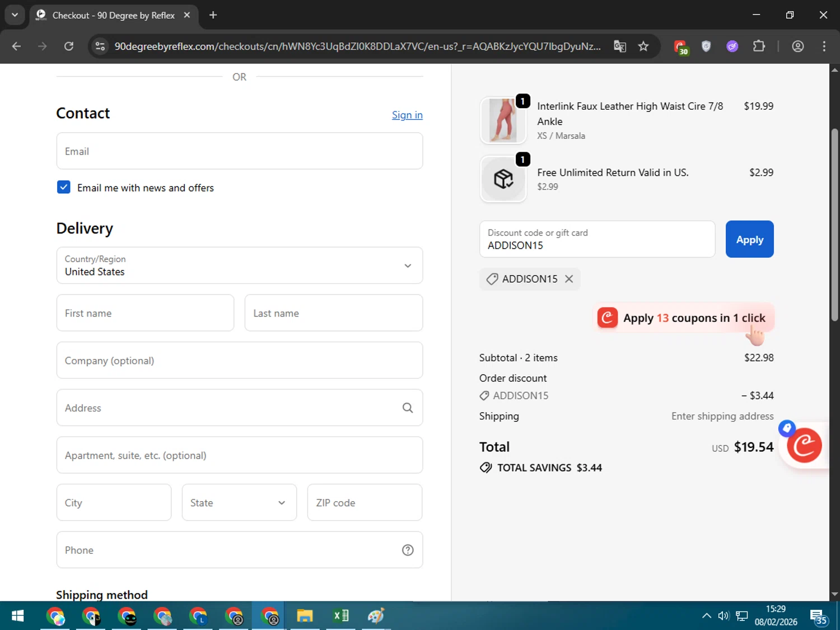Open the Paint app from taskbar
The image size is (840, 630).
(376, 616)
